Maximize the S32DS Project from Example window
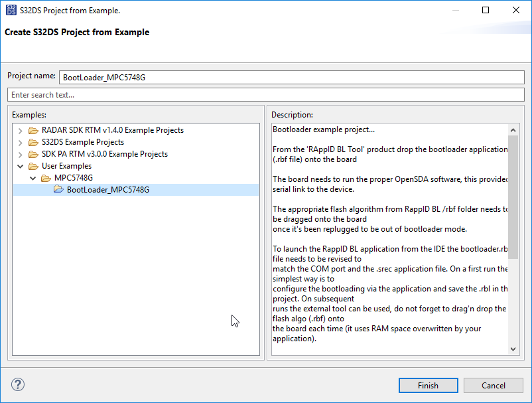532x403 pixels. pos(486,10)
